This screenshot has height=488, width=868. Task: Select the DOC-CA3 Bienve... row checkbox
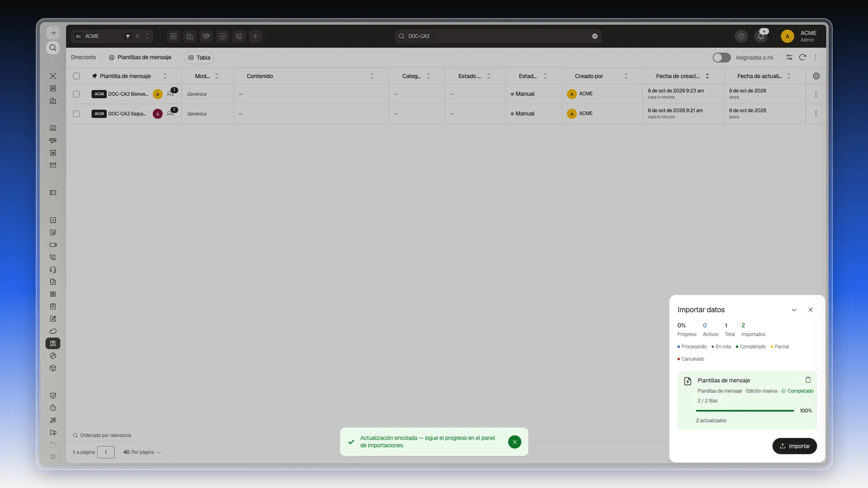76,94
